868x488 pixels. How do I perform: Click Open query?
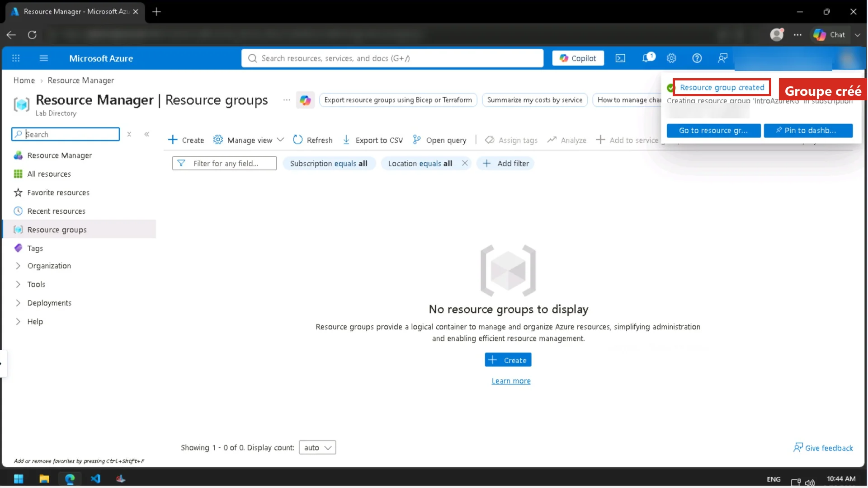[439, 140]
